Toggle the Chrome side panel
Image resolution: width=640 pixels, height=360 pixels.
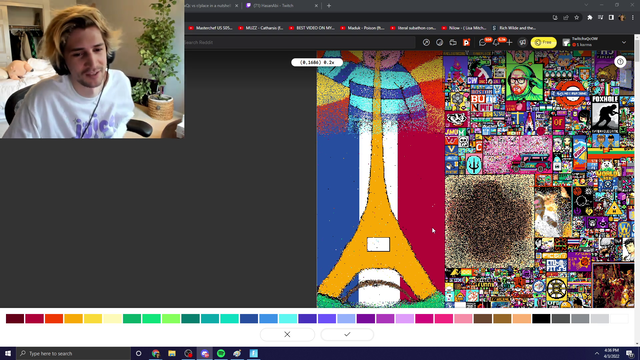(611, 18)
